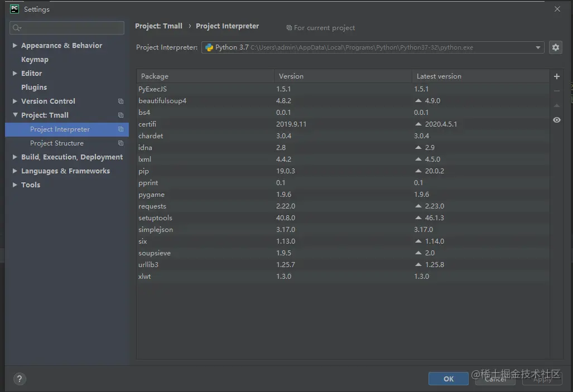Click the settings search field
Screen dimensions: 573x392
(67, 28)
